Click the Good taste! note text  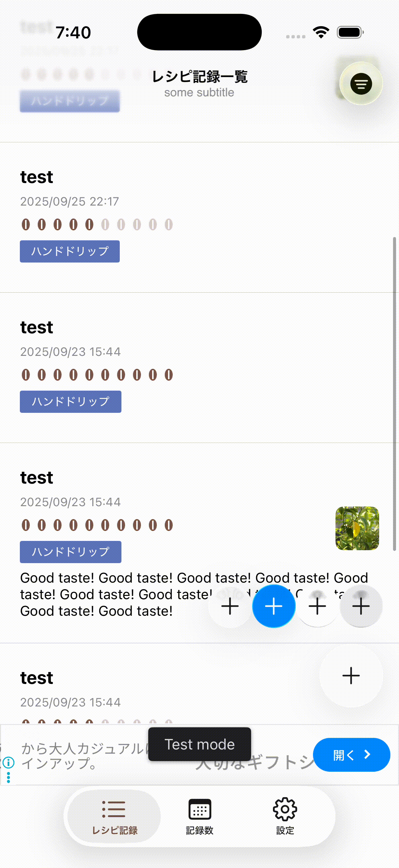pyautogui.click(x=194, y=594)
